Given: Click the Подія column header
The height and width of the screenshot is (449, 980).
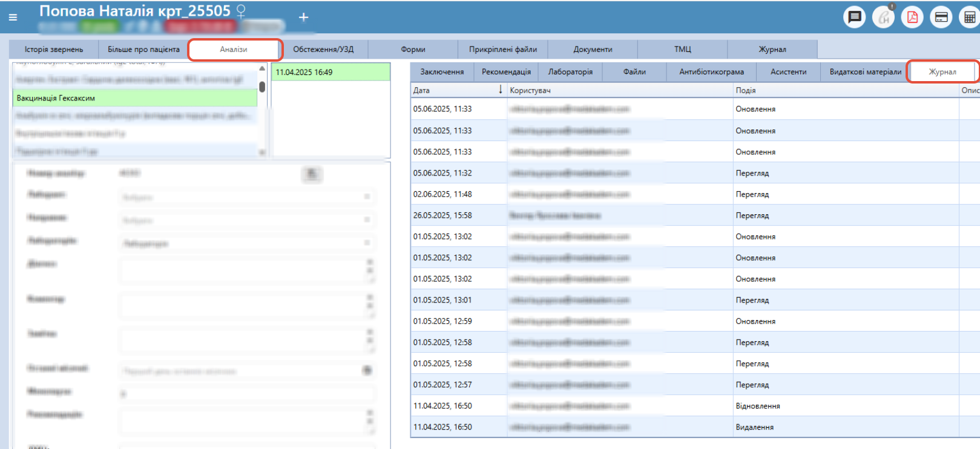Looking at the screenshot, I should click(846, 90).
